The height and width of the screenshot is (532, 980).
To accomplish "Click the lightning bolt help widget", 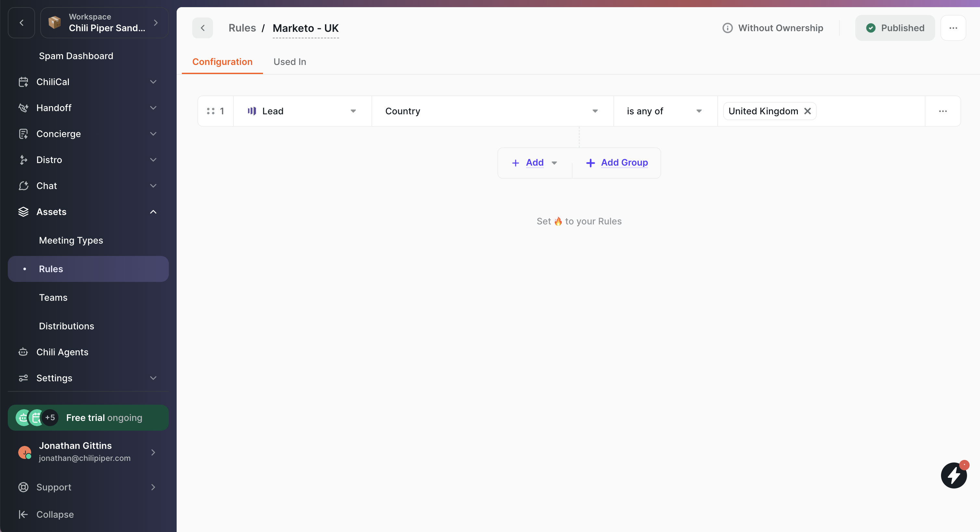I will pyautogui.click(x=953, y=475).
